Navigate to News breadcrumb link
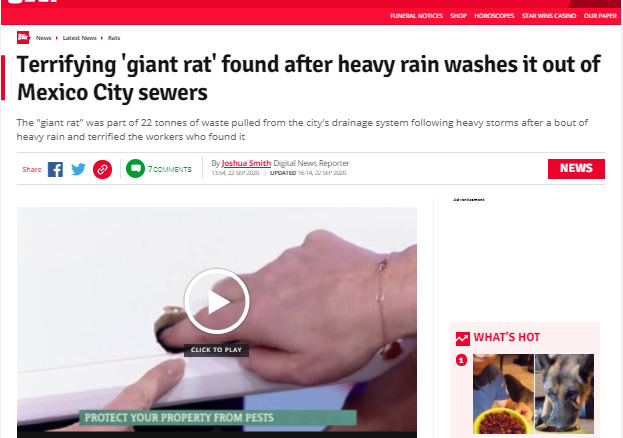 pyautogui.click(x=43, y=38)
